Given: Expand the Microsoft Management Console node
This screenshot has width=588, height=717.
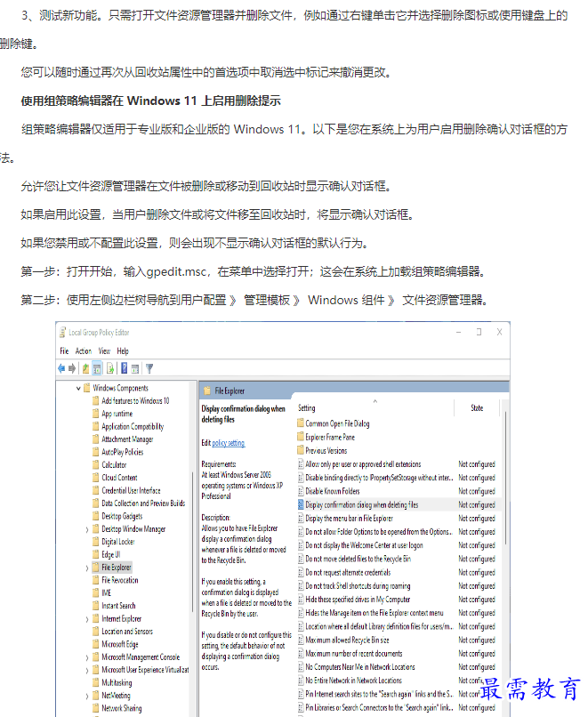Looking at the screenshot, I should coord(87,657).
